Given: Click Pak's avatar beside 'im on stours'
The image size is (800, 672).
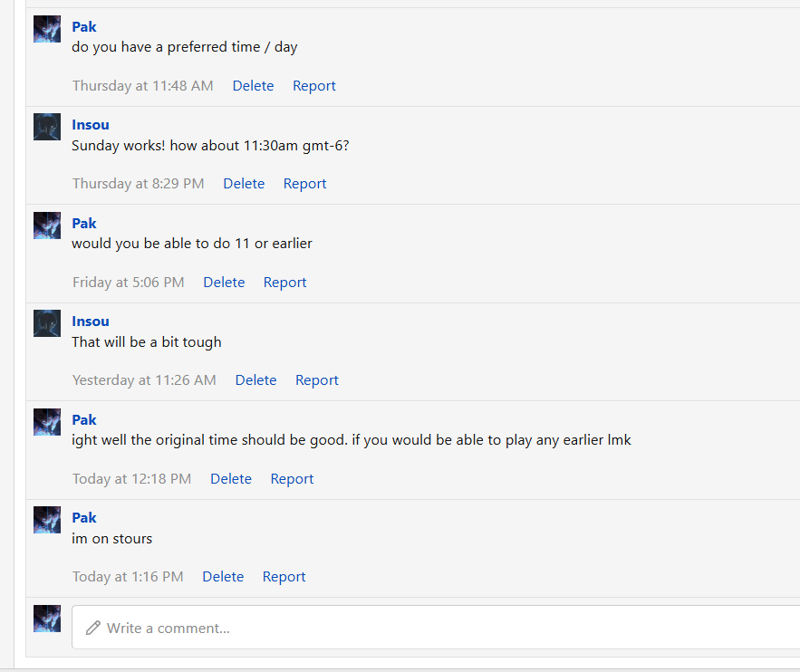Looking at the screenshot, I should (x=47, y=520).
